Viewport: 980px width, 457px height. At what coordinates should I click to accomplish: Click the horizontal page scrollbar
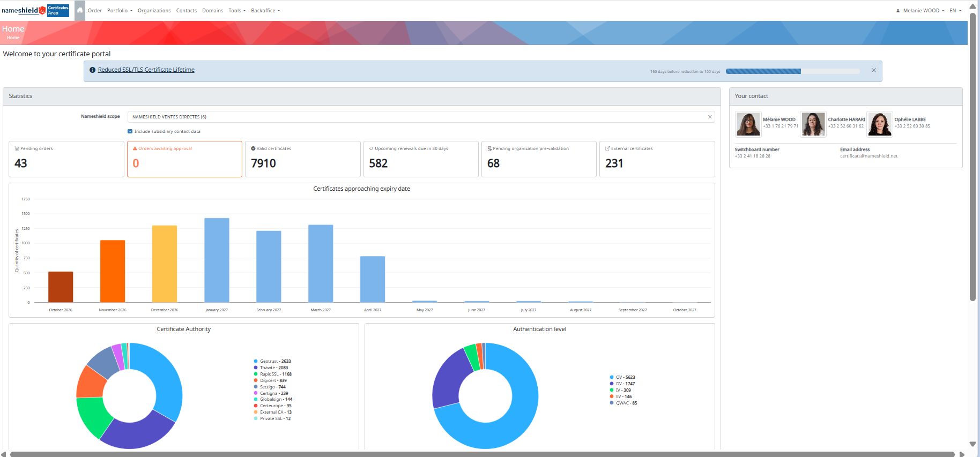tap(482, 454)
